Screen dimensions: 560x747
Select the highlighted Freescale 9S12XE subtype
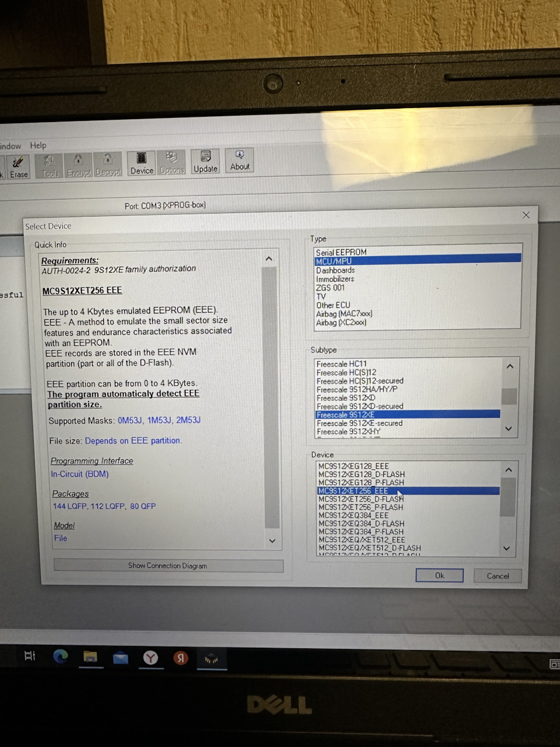408,415
